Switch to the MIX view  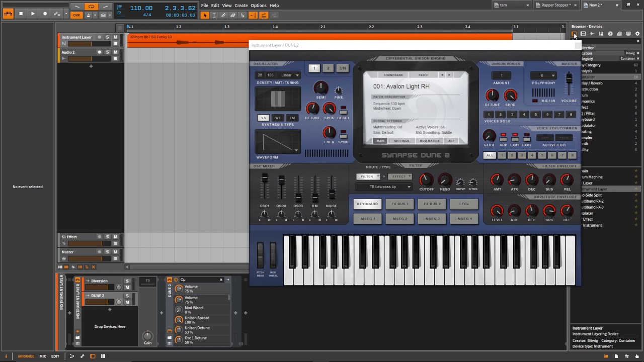(43, 356)
